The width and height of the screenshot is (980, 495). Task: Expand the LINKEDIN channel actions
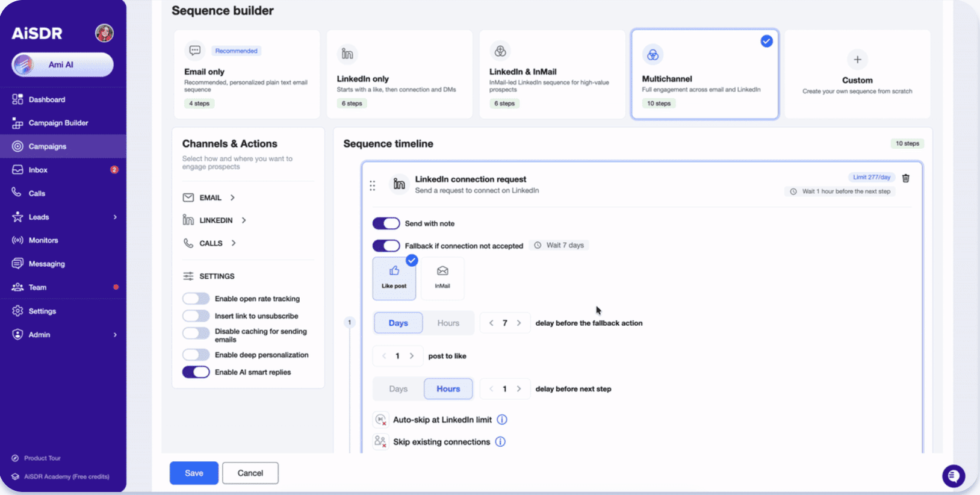click(x=244, y=220)
